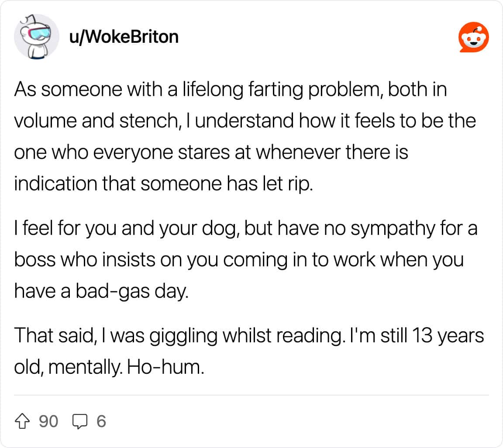The width and height of the screenshot is (503, 448).
Task: Select the comment count 6
Action: coord(101,421)
